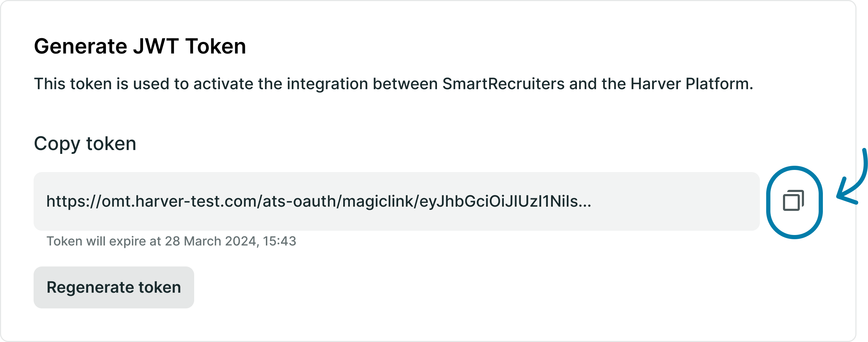Image resolution: width=868 pixels, height=342 pixels.
Task: Click the 28 March 2024 expiry date
Action: [212, 241]
